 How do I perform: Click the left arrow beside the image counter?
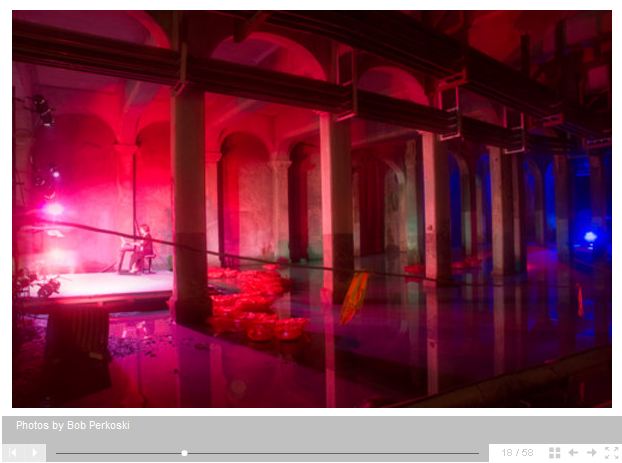pyautogui.click(x=573, y=453)
